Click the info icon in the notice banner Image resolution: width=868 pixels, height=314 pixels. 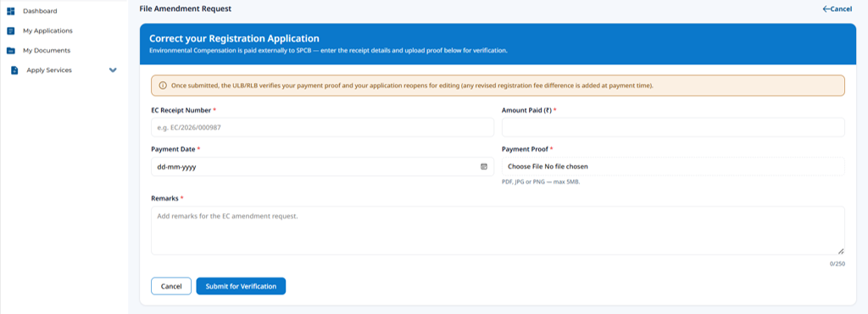163,85
